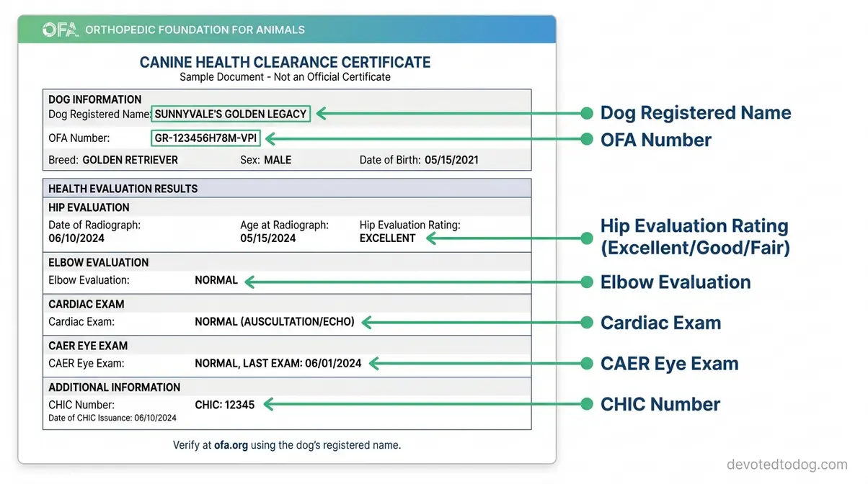Click the green dot beside Dog Registered Name

pos(585,113)
